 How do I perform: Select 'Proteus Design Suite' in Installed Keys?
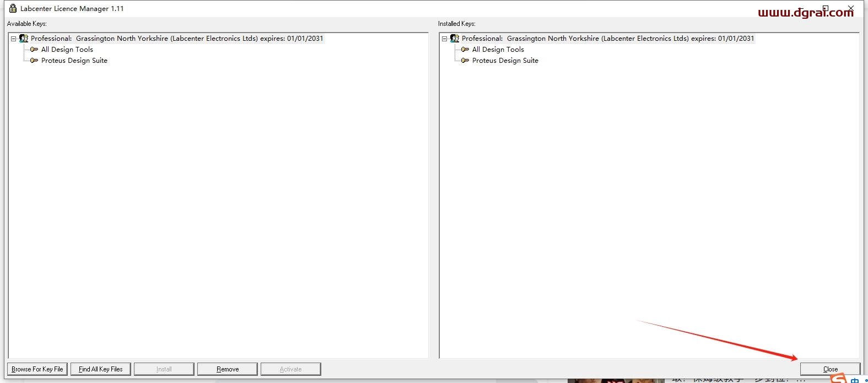point(505,61)
